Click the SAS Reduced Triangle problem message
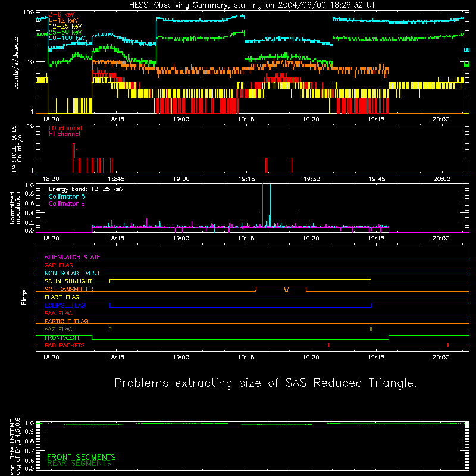 coord(265,383)
